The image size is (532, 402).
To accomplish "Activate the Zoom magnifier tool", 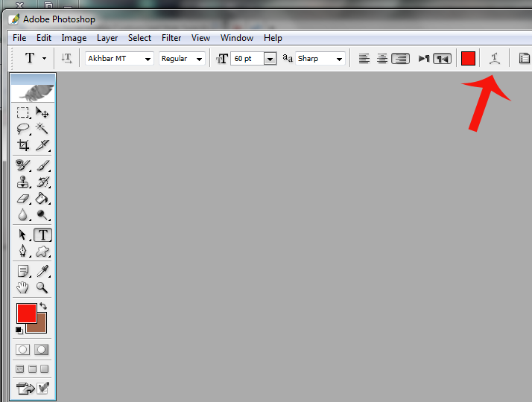I will (42, 287).
